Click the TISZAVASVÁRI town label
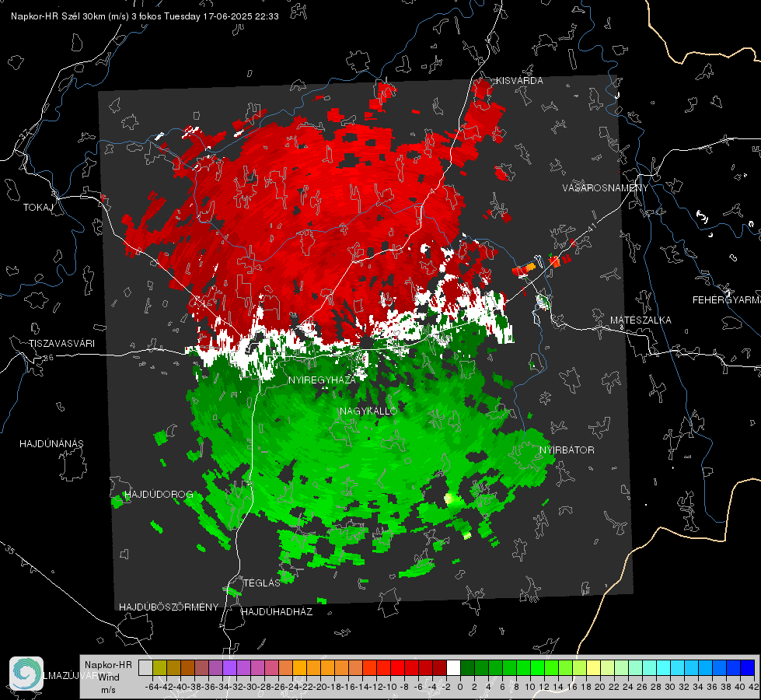The height and width of the screenshot is (700, 761). pos(62,344)
